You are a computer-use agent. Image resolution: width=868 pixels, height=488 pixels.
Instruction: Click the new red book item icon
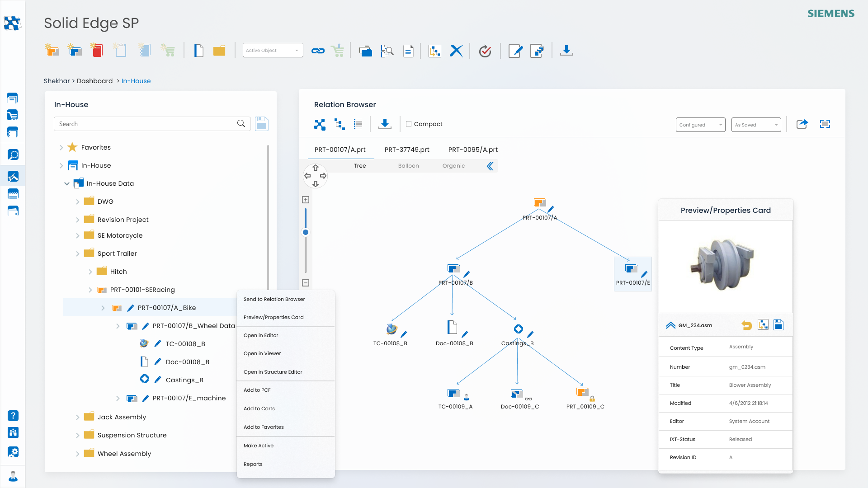point(97,50)
